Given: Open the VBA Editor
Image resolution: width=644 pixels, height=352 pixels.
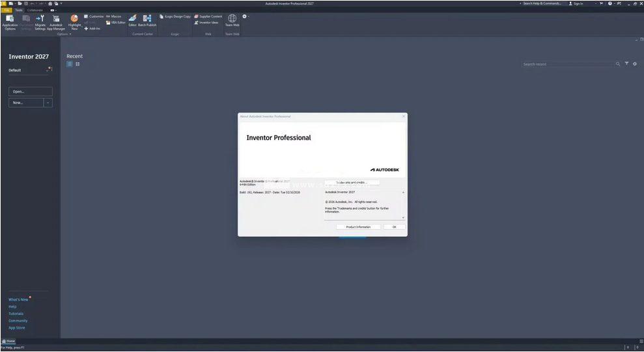Looking at the screenshot, I should (116, 22).
